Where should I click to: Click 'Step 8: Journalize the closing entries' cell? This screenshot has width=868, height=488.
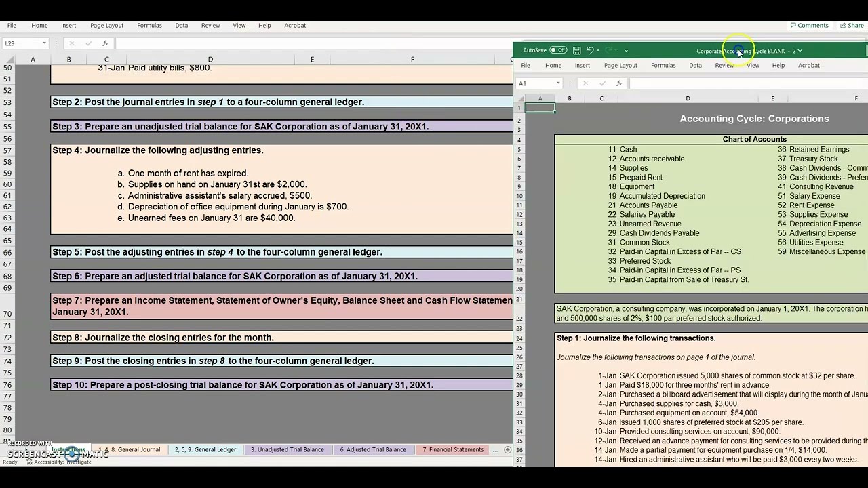click(282, 338)
